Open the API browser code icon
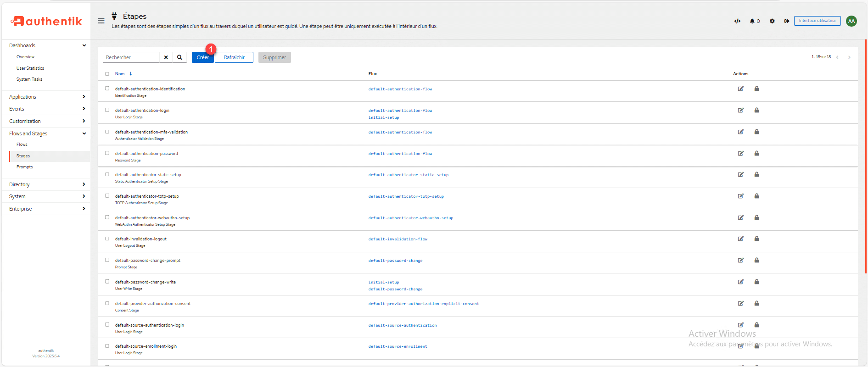868x367 pixels. (x=737, y=21)
